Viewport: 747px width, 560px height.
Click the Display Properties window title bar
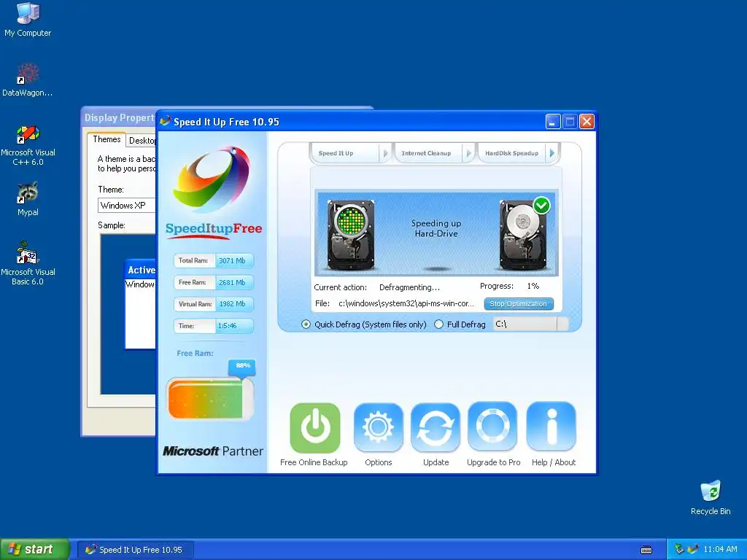coord(119,117)
